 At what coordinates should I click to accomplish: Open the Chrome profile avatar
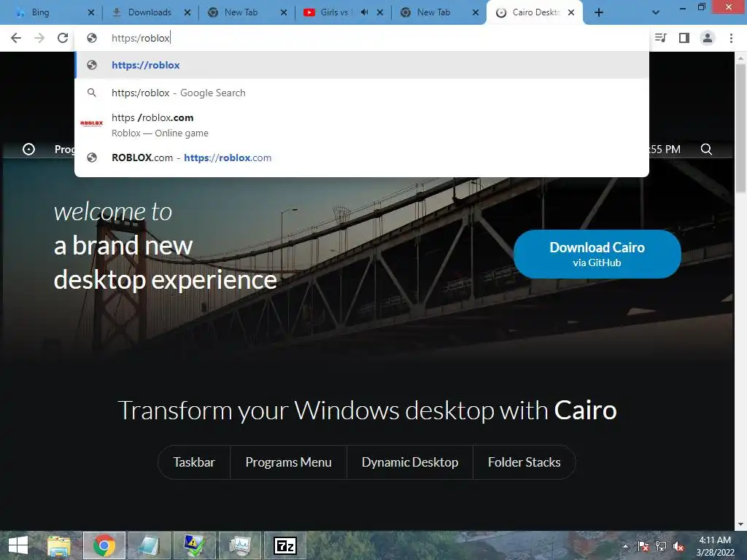tap(708, 38)
